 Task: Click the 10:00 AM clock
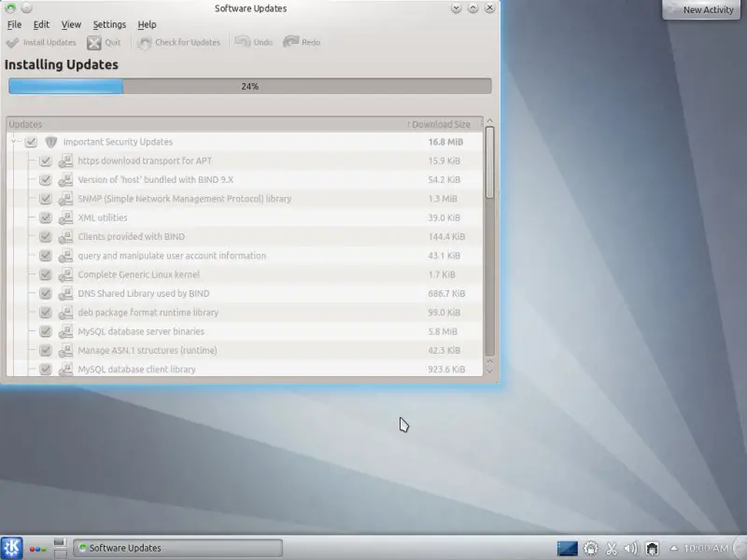point(706,549)
